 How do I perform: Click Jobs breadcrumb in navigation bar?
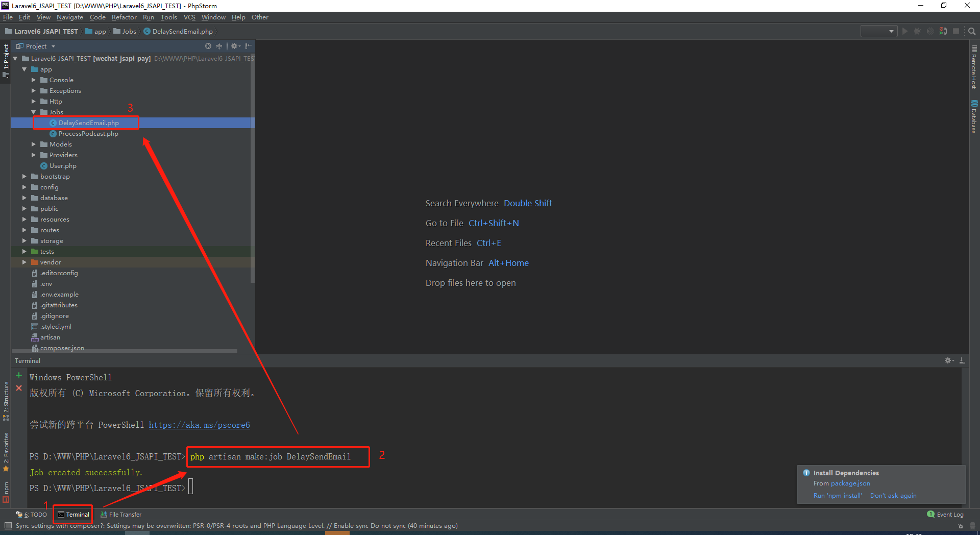(x=125, y=31)
